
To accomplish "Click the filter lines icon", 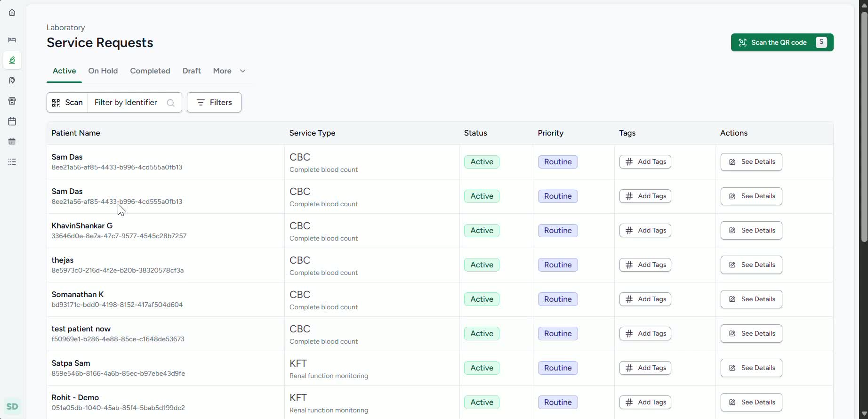I will point(201,103).
